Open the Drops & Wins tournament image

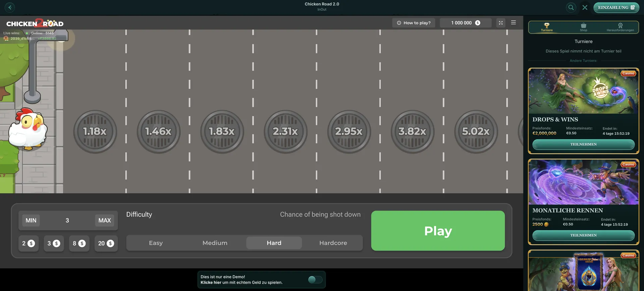click(x=584, y=91)
